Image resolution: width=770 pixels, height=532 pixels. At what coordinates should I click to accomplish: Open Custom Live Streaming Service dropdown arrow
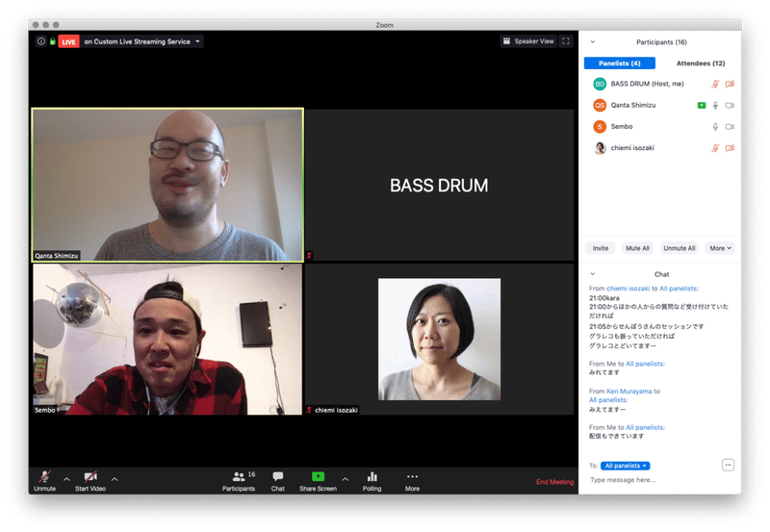tap(198, 41)
